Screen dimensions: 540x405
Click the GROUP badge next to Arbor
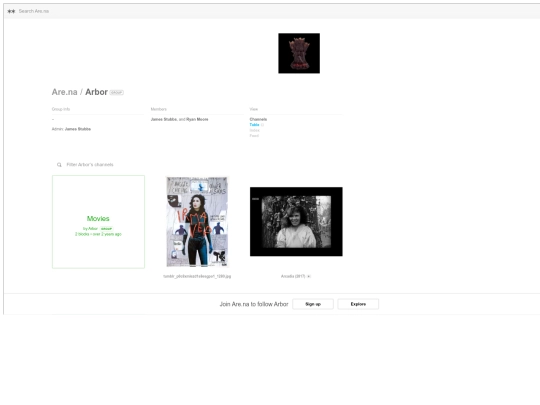pos(117,93)
